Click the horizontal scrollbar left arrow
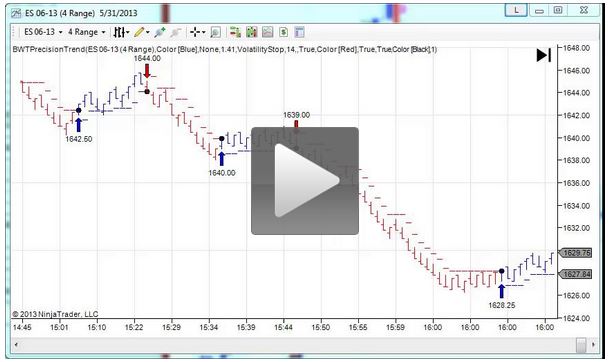The image size is (609, 362). [x=16, y=345]
